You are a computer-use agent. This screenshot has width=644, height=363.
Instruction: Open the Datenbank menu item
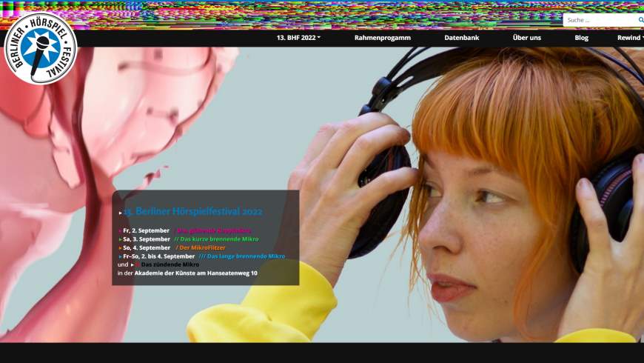click(461, 38)
